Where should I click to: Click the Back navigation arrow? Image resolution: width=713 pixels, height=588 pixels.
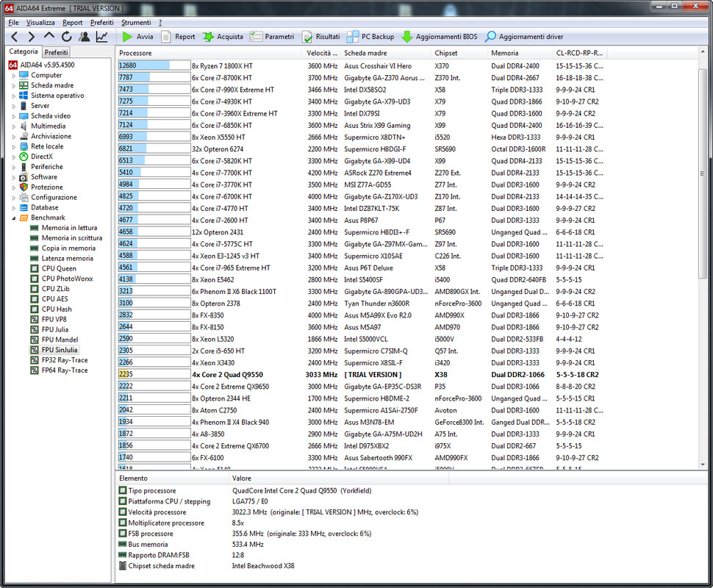pos(14,37)
